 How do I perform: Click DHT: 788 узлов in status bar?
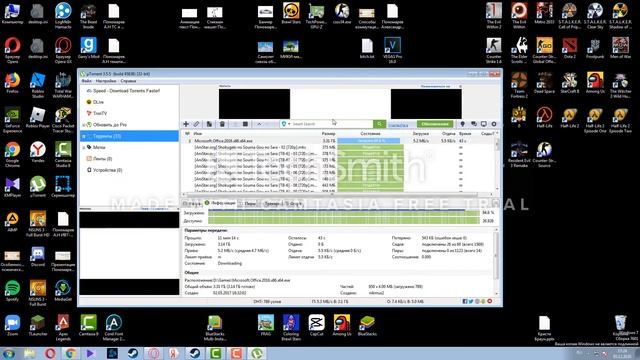267,301
